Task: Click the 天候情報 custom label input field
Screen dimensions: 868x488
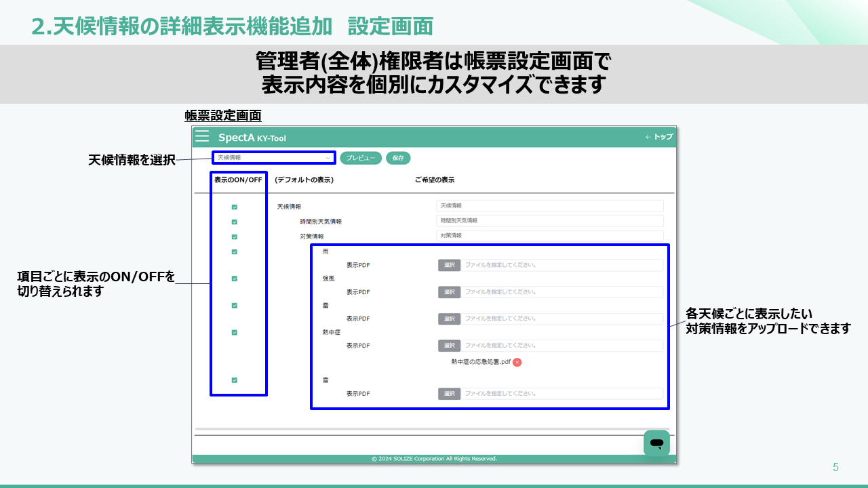Action: [549, 205]
